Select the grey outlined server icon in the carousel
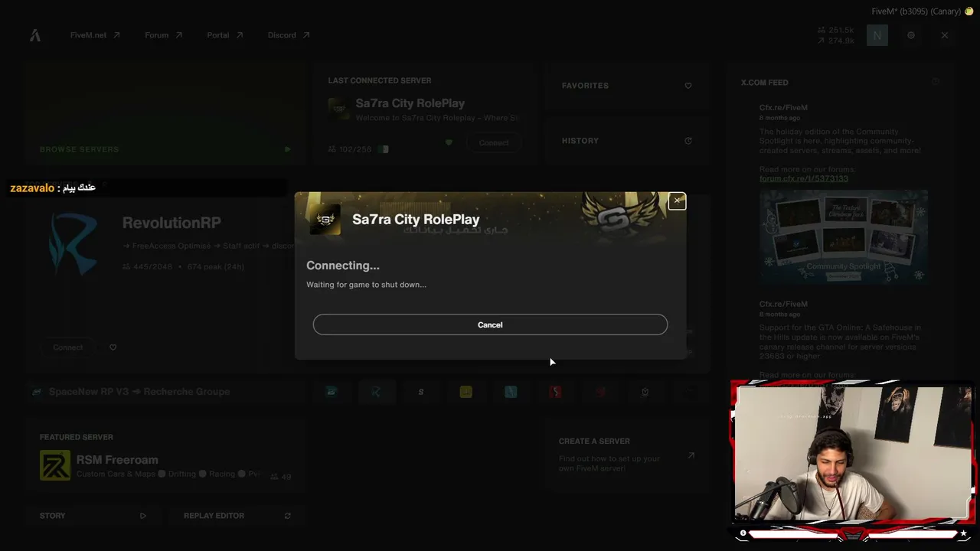Screen dimensions: 980x551 tap(645, 392)
